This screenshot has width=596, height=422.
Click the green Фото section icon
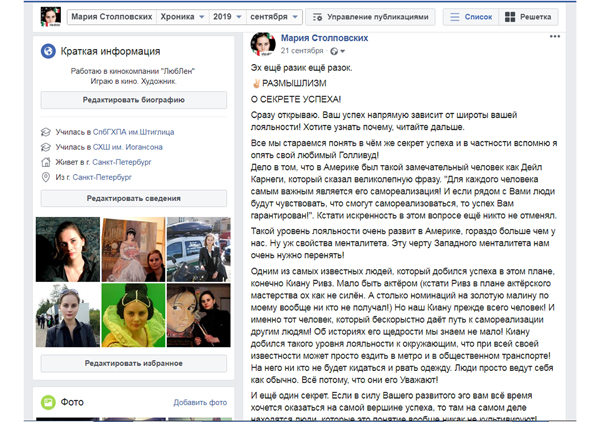point(48,402)
